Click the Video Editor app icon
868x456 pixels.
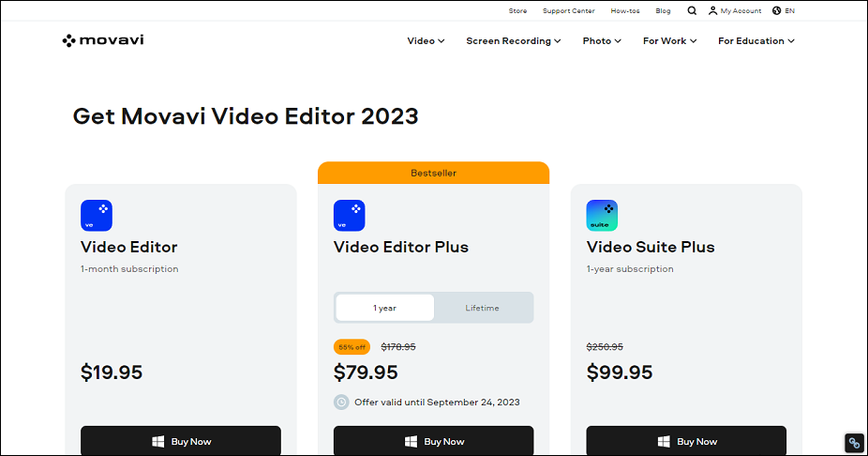pyautogui.click(x=97, y=216)
